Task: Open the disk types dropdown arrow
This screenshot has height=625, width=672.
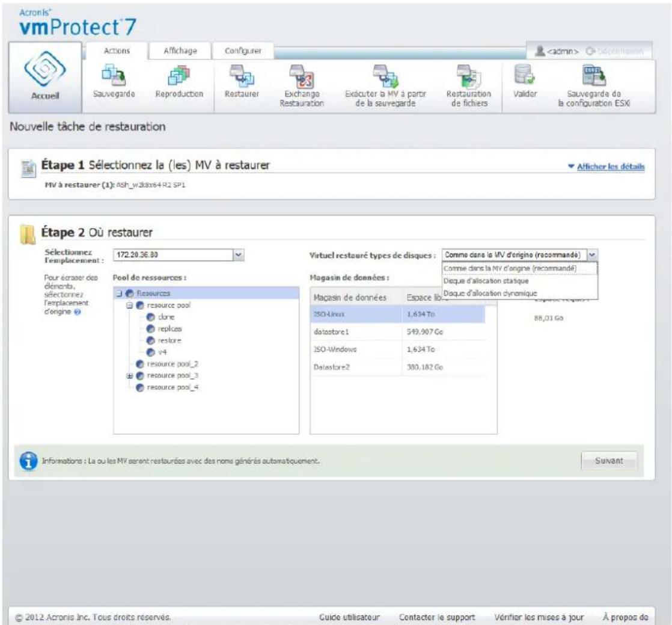Action: coord(592,255)
